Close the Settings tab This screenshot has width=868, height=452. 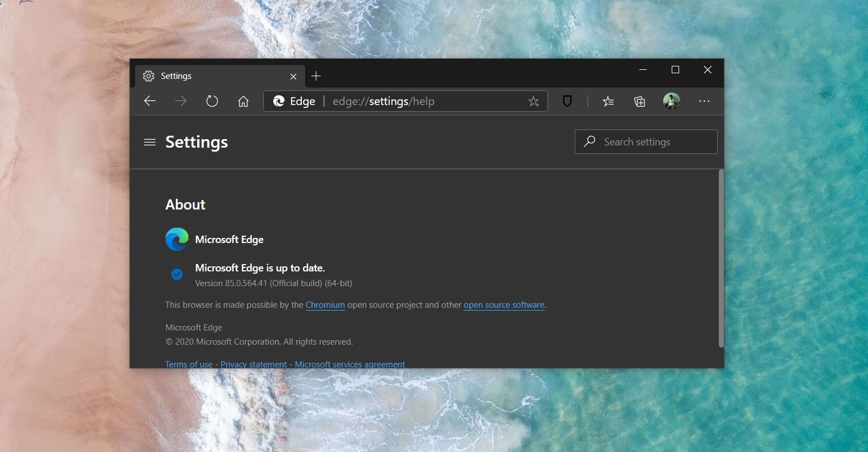(293, 76)
